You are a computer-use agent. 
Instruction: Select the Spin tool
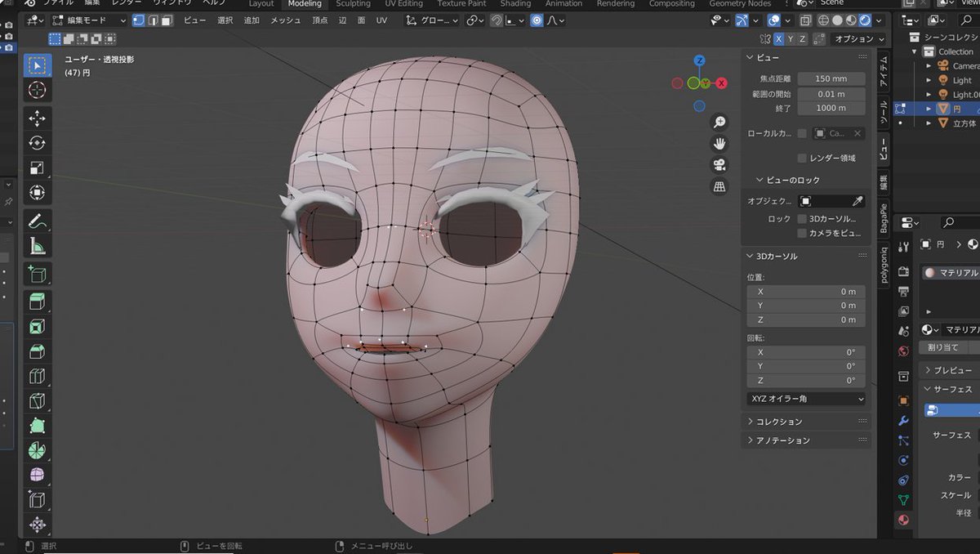38,450
